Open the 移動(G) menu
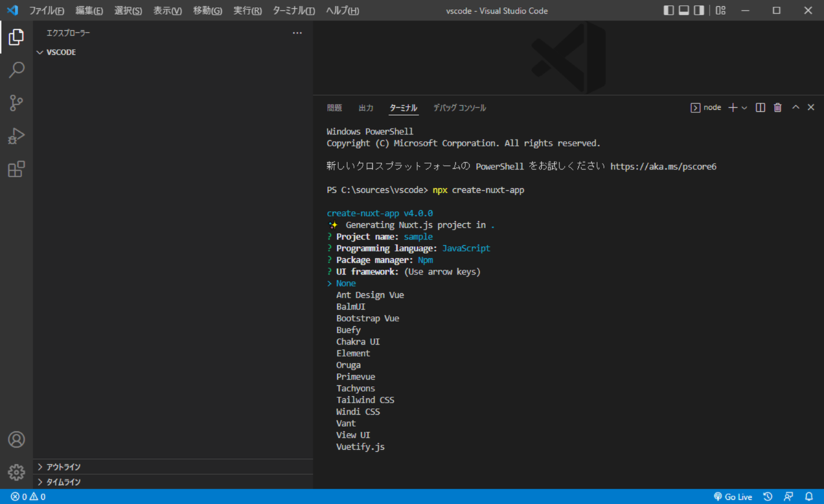This screenshot has width=824, height=504. point(207,11)
